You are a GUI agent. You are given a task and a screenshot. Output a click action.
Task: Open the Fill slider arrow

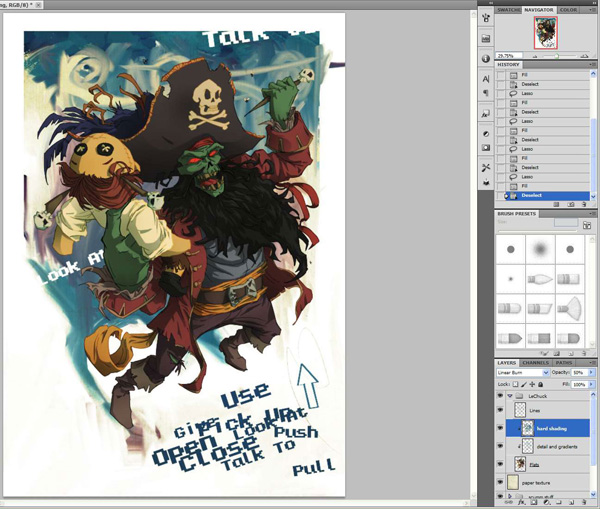tap(592, 384)
